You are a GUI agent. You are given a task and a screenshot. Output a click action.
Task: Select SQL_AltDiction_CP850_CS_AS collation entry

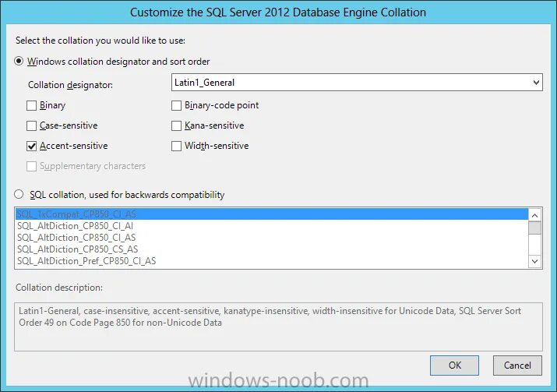point(272,249)
